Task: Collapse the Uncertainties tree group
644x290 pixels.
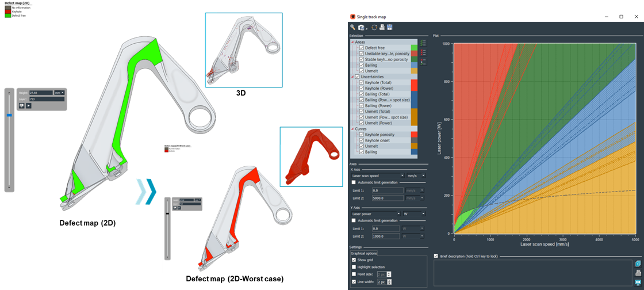Action: [352, 77]
